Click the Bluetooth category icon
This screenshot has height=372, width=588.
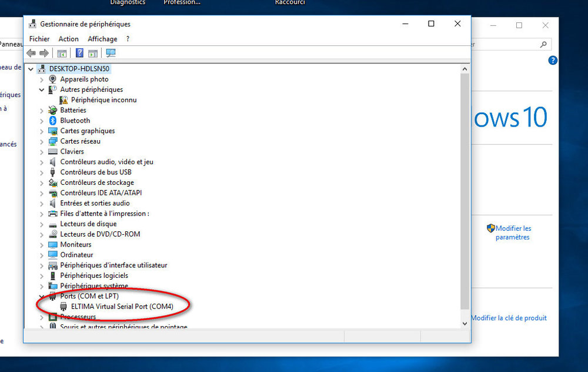pos(52,121)
